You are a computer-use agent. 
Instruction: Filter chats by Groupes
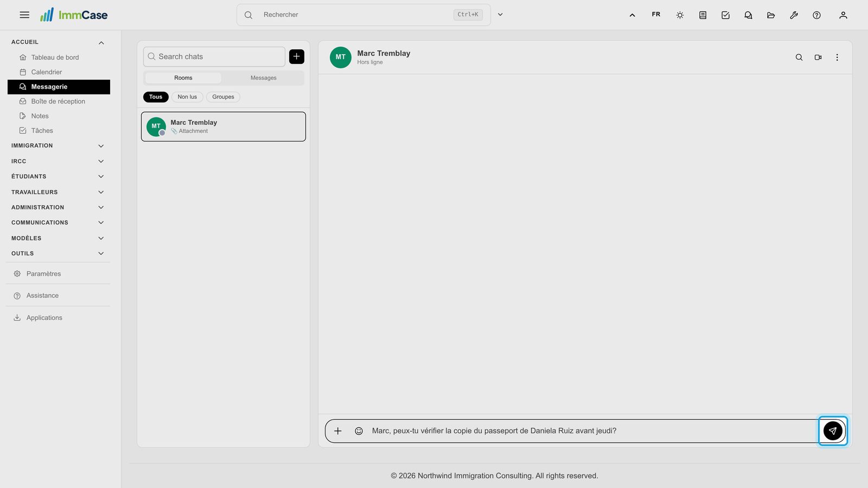[223, 97]
